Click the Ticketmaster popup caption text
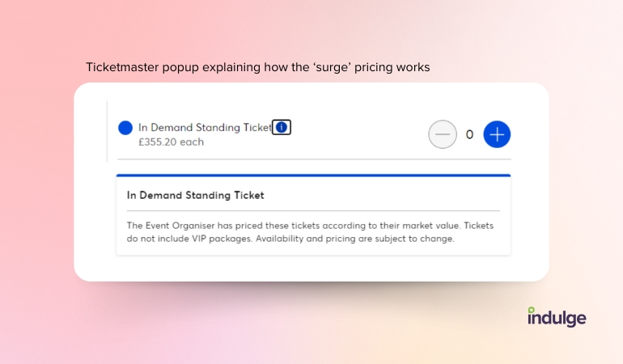The height and width of the screenshot is (364, 623). (x=258, y=67)
